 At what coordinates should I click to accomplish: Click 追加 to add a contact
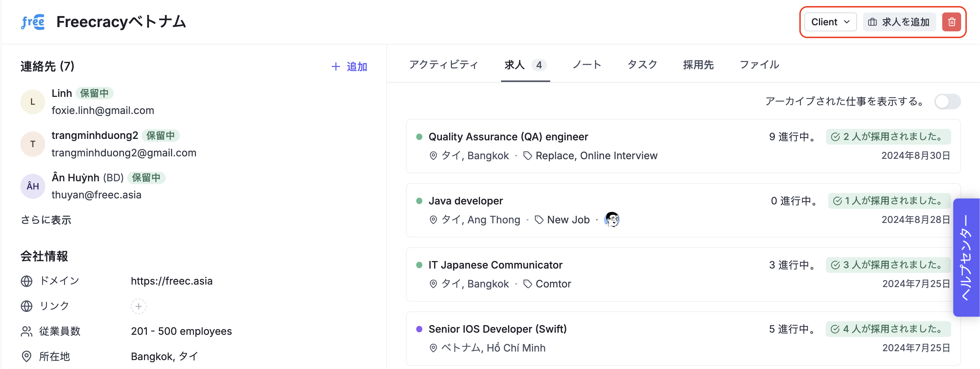pyautogui.click(x=349, y=67)
